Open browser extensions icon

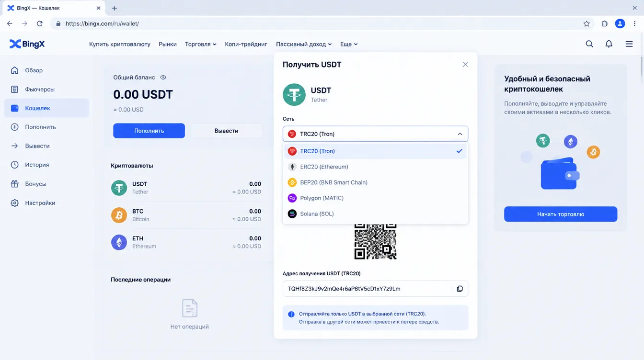click(604, 23)
